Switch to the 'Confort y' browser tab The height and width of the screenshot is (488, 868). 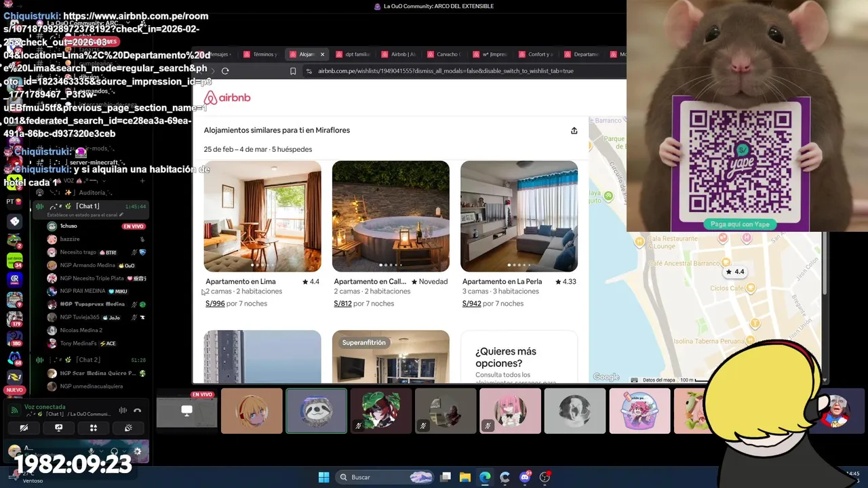tap(536, 54)
